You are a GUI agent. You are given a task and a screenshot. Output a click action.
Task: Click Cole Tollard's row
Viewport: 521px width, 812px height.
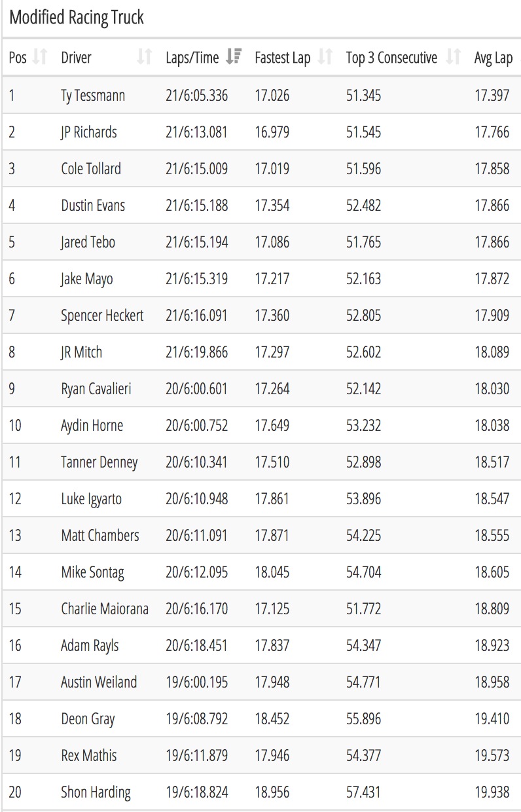(260, 169)
